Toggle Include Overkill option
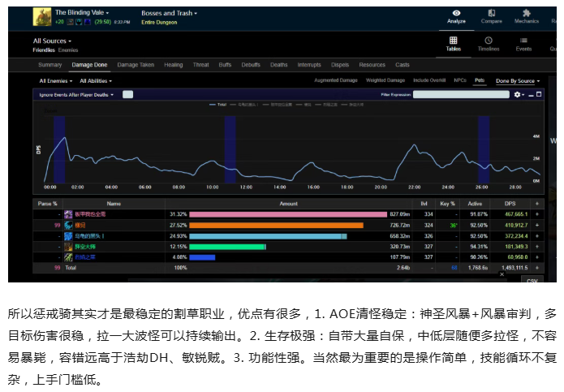Viewport: 564px width, 392px height. click(x=429, y=80)
